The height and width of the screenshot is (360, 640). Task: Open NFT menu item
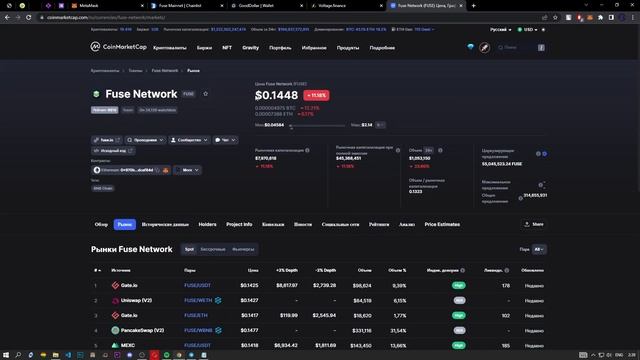227,48
